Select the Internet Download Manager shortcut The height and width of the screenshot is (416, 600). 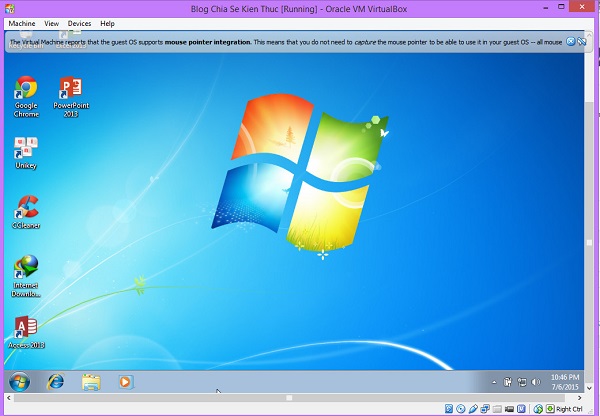click(x=26, y=276)
